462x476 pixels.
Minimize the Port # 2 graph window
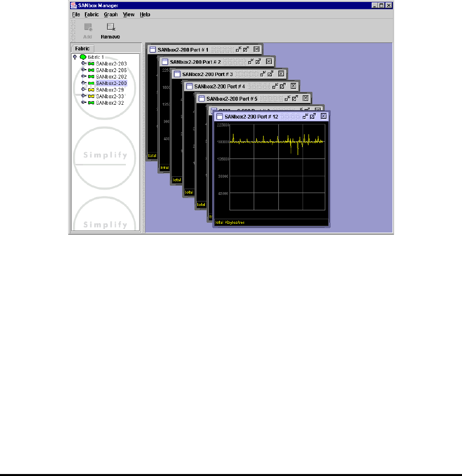point(251,62)
